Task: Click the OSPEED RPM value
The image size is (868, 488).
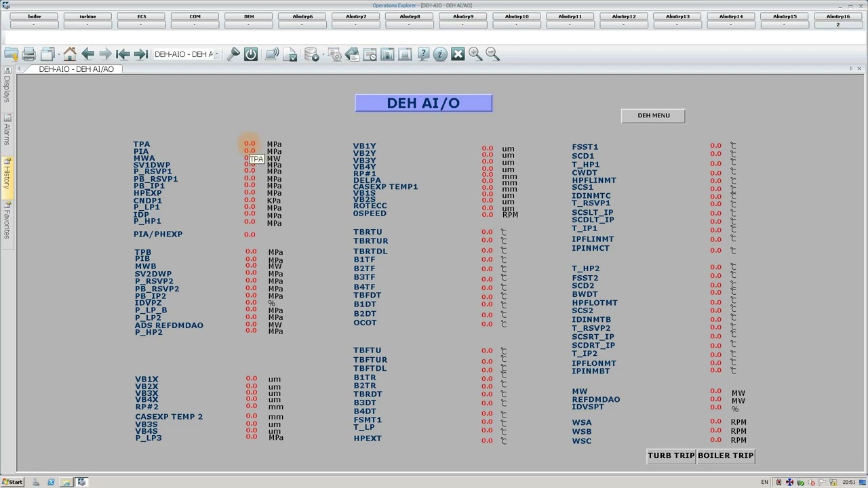Action: 487,215
